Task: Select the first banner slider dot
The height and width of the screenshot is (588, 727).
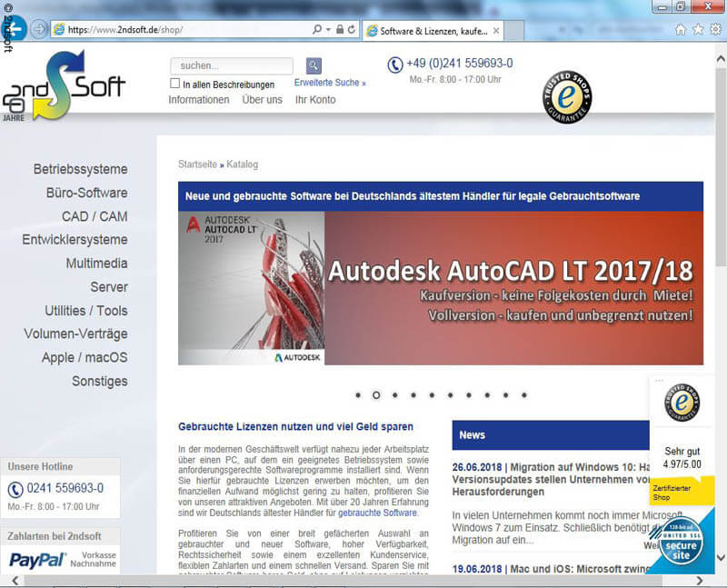Action: [x=358, y=395]
